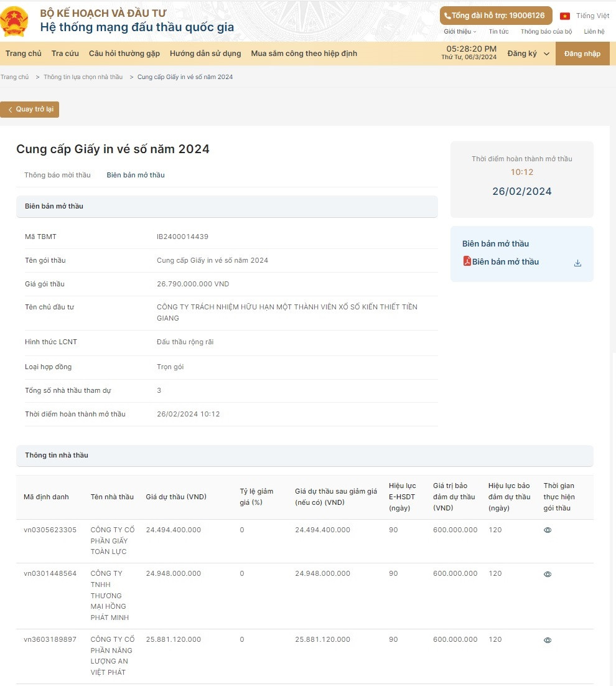Click the Vietnam flag language icon
This screenshot has height=686, width=616.
(565, 16)
